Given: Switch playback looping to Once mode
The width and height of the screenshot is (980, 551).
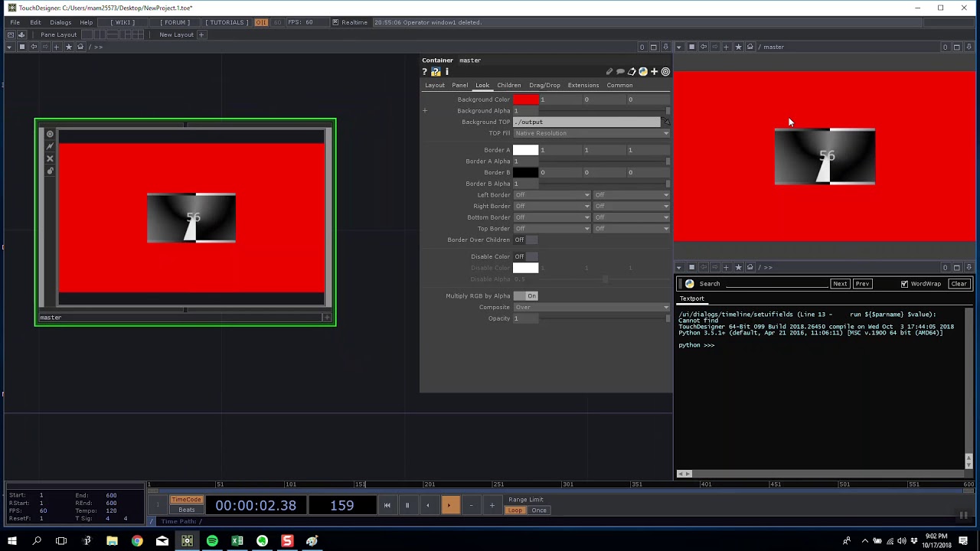Looking at the screenshot, I should [x=538, y=510].
